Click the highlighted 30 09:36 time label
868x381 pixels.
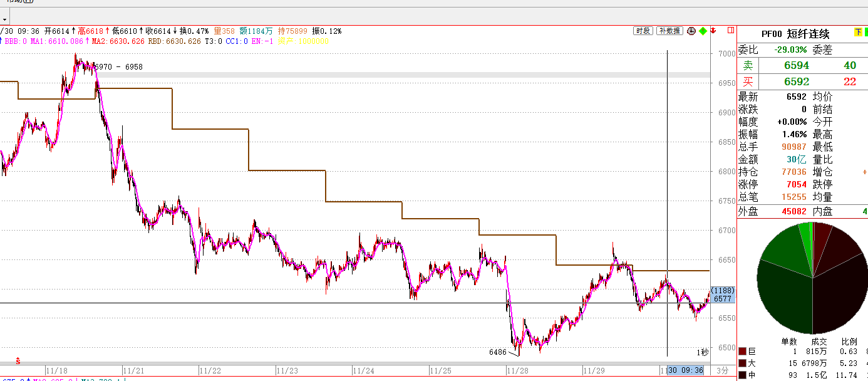click(x=686, y=370)
